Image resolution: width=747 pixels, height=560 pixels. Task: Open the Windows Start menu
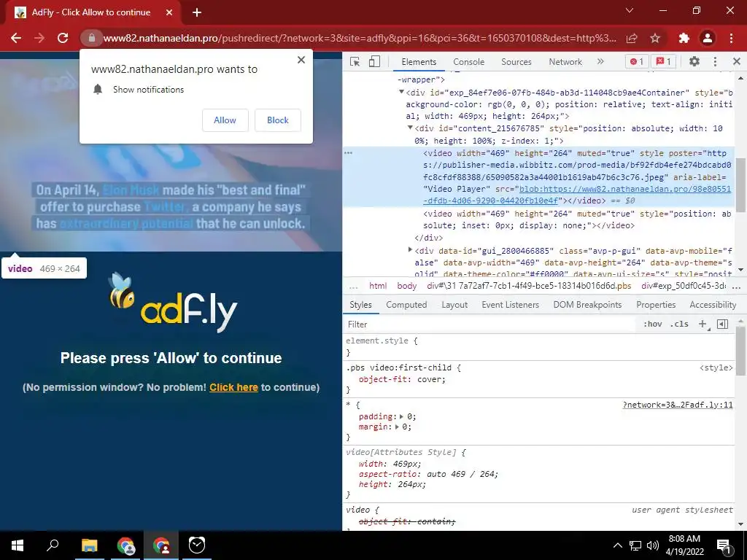tap(18, 545)
